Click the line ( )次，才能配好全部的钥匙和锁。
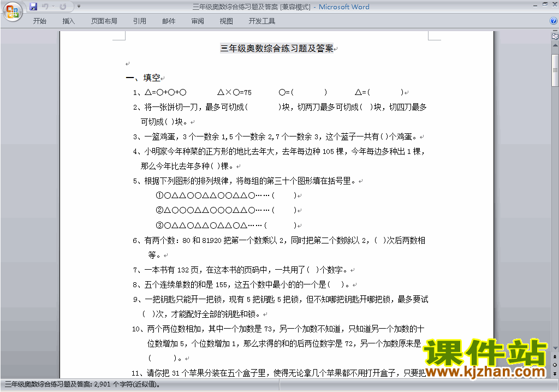This screenshot has height=392, width=559. point(202,314)
